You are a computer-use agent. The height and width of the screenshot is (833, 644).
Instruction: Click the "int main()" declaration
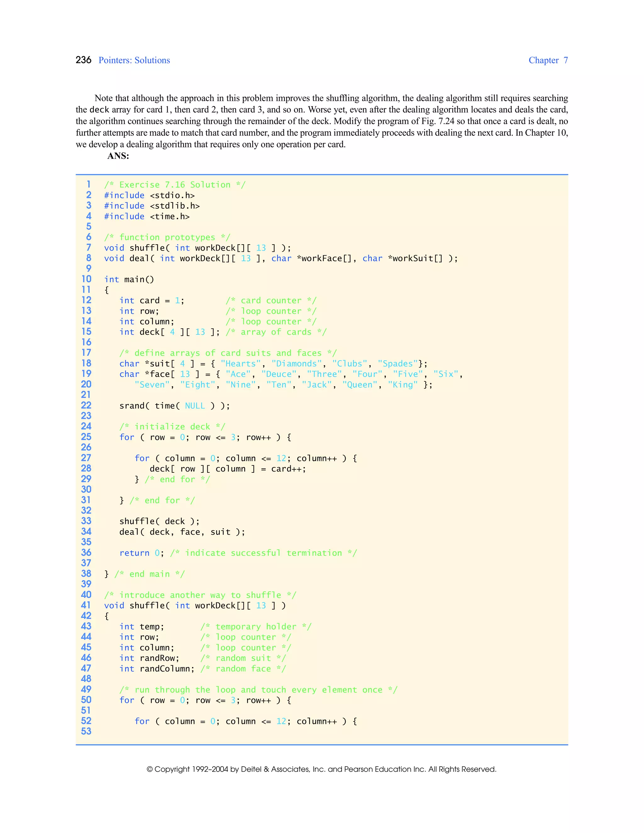click(x=129, y=279)
